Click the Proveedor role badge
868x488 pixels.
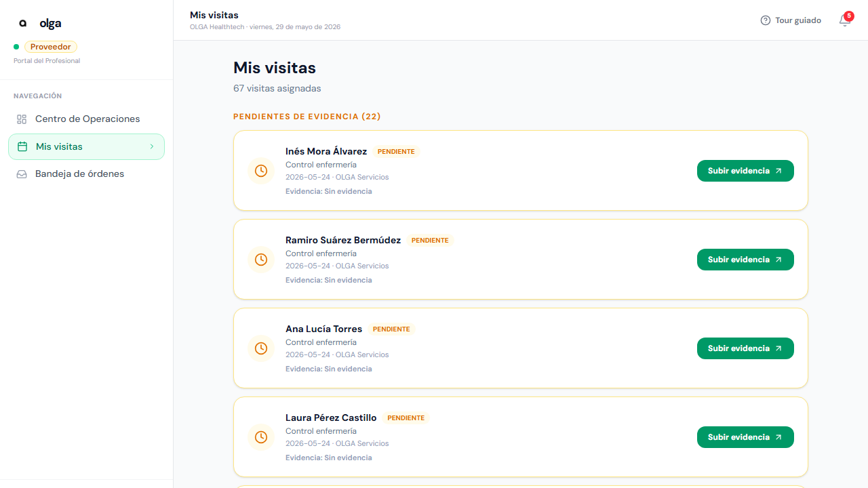51,47
